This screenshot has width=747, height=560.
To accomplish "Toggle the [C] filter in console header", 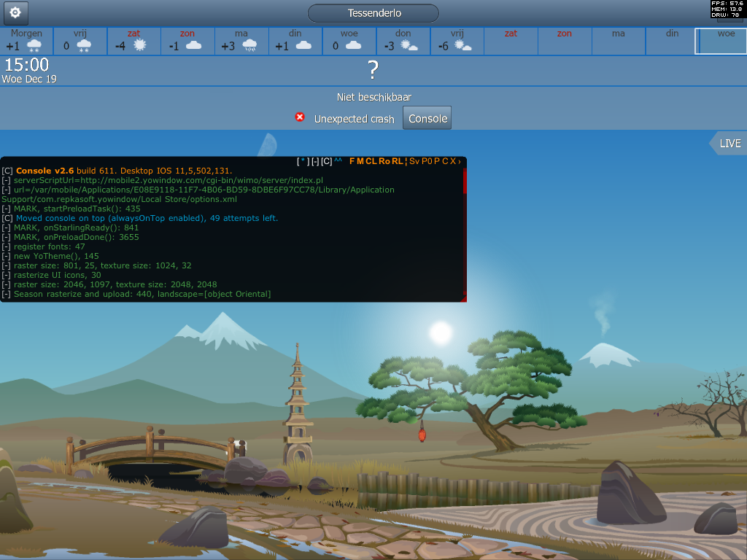I will pos(327,161).
